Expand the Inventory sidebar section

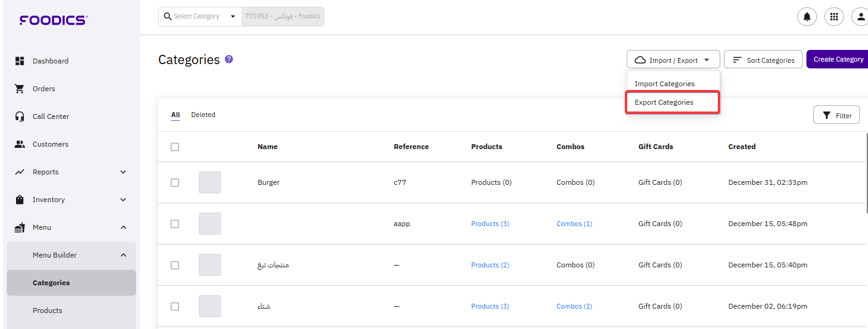[x=71, y=200]
